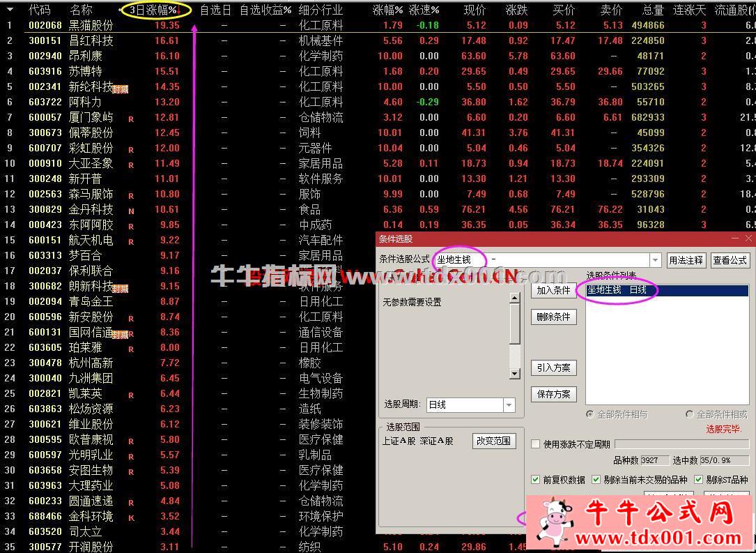Select 全部条件相或 radio button
The image size is (756, 553).
click(x=690, y=414)
